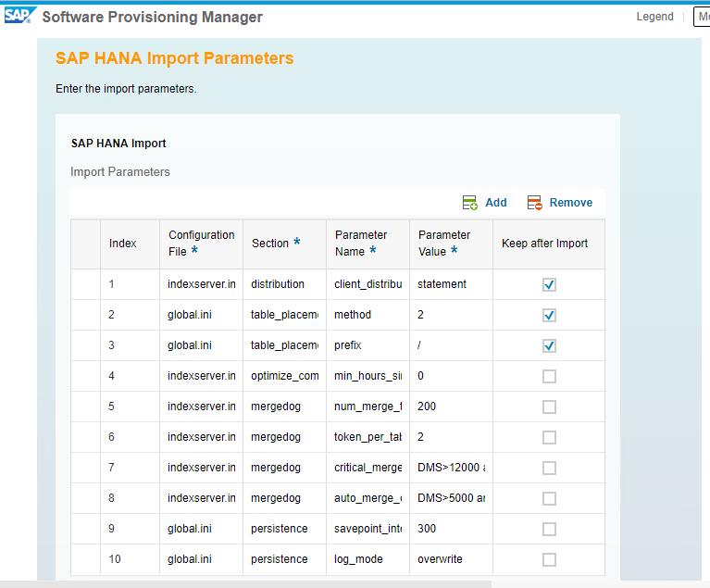
Task: Enable Keep after Import for row 7
Action: pyautogui.click(x=549, y=468)
